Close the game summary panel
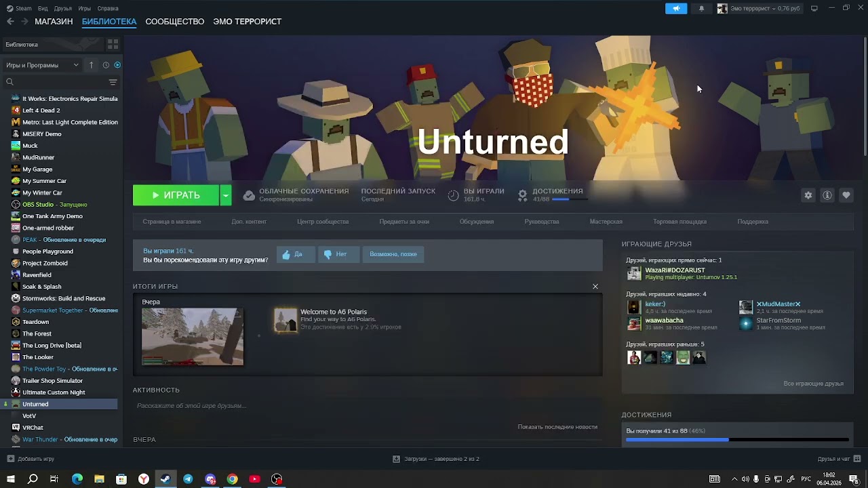Screen dimensions: 868x488 pos(595,287)
